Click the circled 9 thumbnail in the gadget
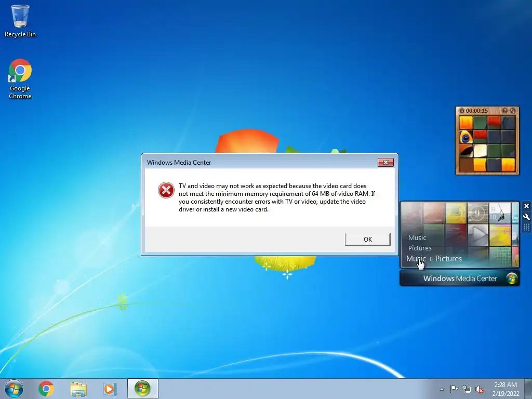Screen dimensions: 532x399 (x=478, y=213)
